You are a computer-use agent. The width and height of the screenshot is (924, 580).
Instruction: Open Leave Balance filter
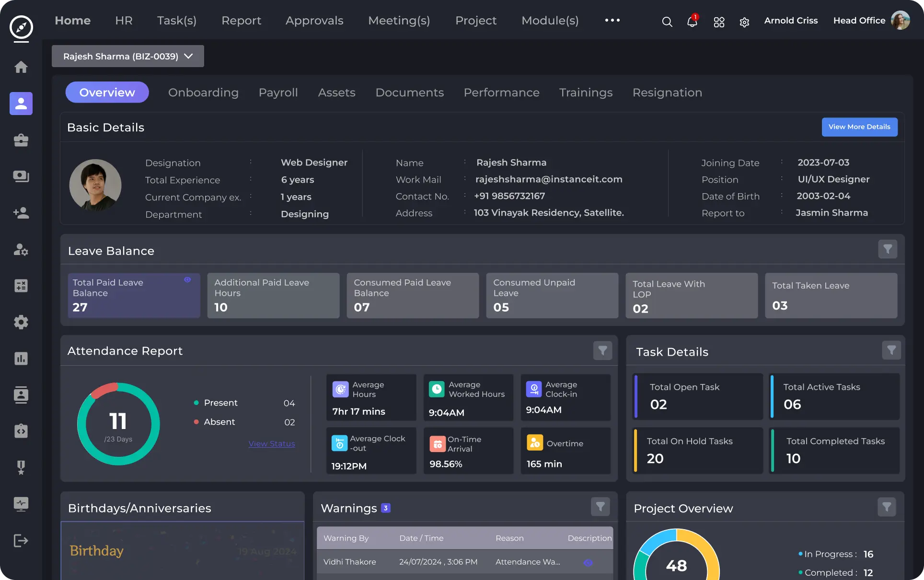(x=888, y=249)
